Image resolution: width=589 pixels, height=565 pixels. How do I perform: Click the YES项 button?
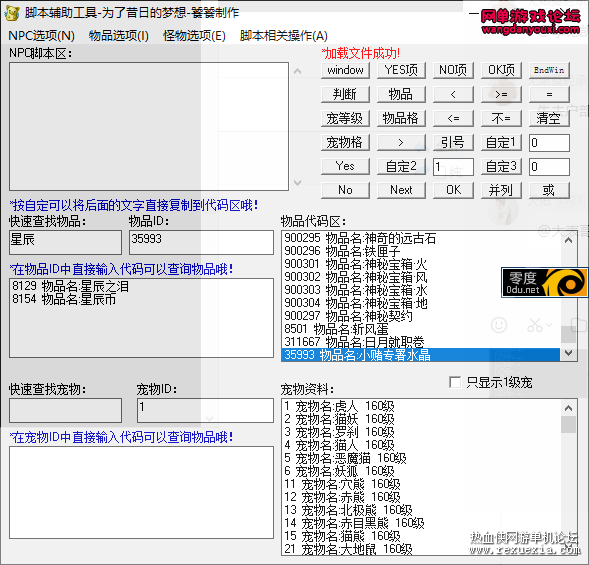[401, 70]
